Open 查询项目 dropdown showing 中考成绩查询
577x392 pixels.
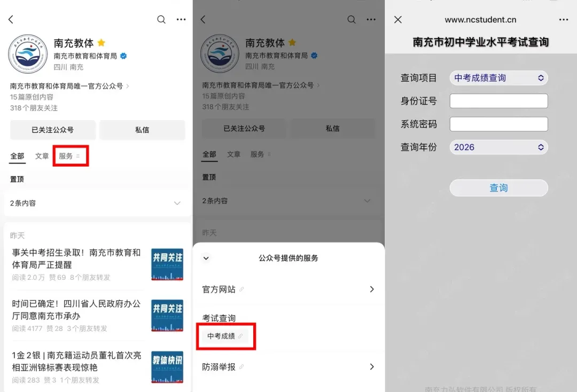(498, 78)
